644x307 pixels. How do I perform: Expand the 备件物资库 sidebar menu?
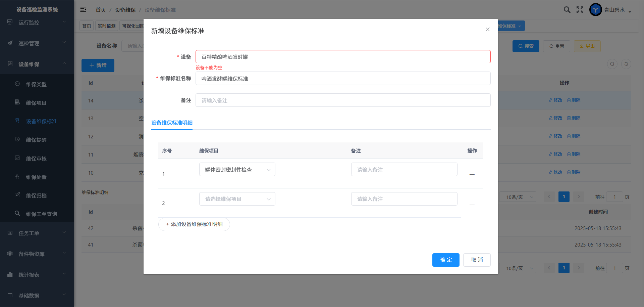click(37, 254)
